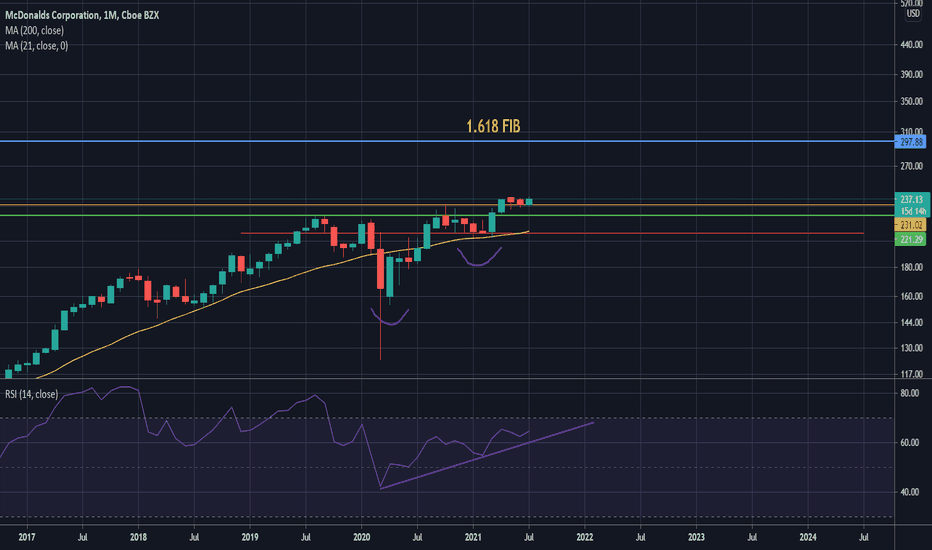Screen dimensions: 932x550
Task: Click the 237.13 current price label
Action: (911, 200)
